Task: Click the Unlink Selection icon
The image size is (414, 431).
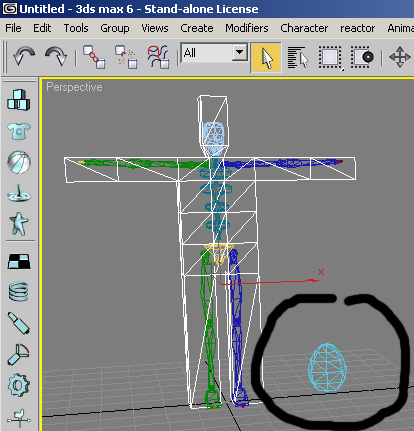Action: click(126, 57)
